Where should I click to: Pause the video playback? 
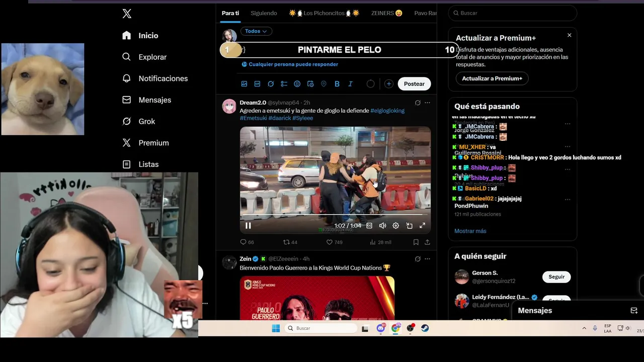click(248, 226)
